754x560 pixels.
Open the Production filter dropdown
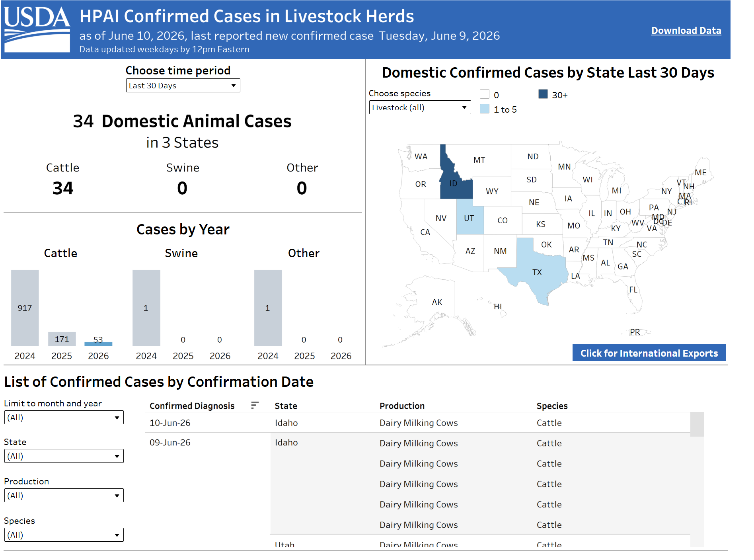64,496
